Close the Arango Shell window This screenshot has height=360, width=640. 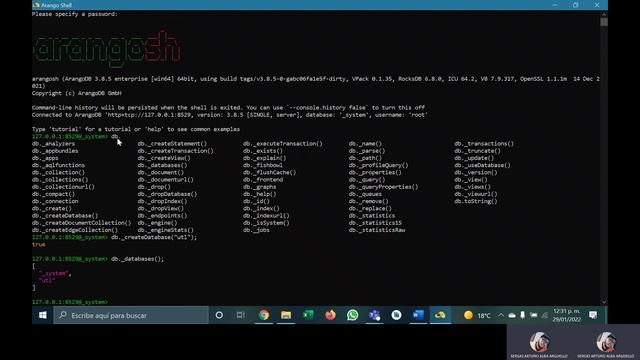(597, 5)
